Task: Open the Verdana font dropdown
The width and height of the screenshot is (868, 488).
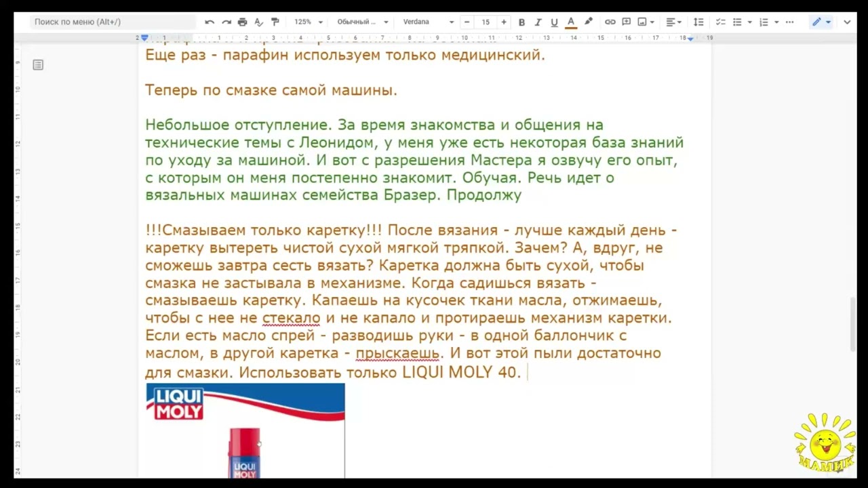Action: pos(428,22)
